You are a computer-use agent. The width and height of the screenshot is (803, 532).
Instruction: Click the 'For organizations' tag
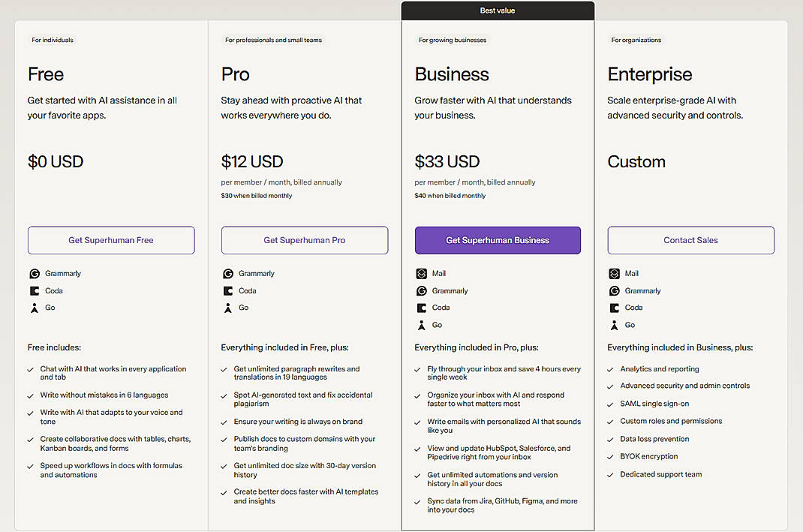click(x=636, y=40)
